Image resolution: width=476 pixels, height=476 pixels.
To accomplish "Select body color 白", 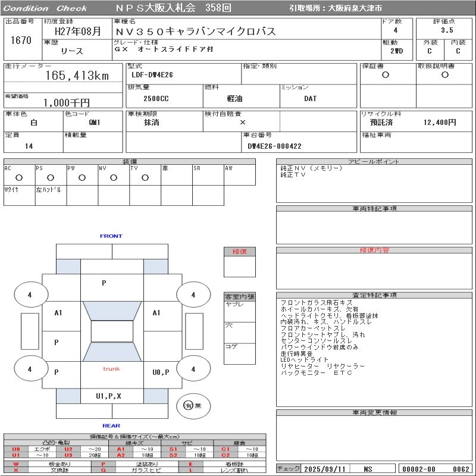I will 34,123.
